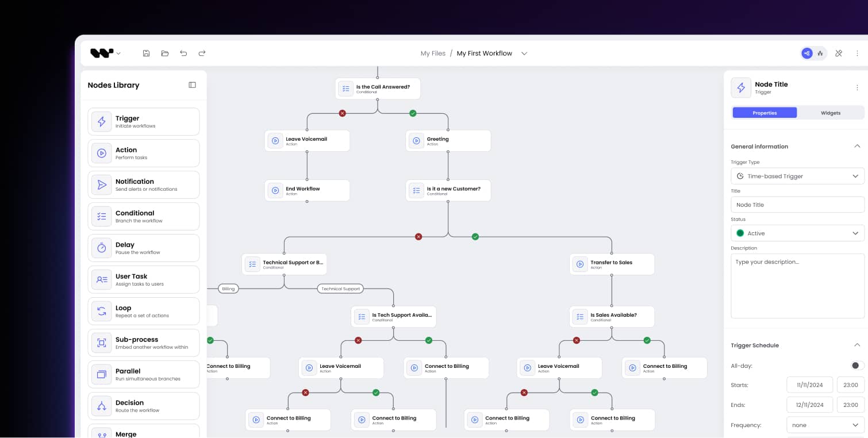This screenshot has height=438, width=868.
Task: Click green check marker under Is Sales Available?
Action: point(647,340)
